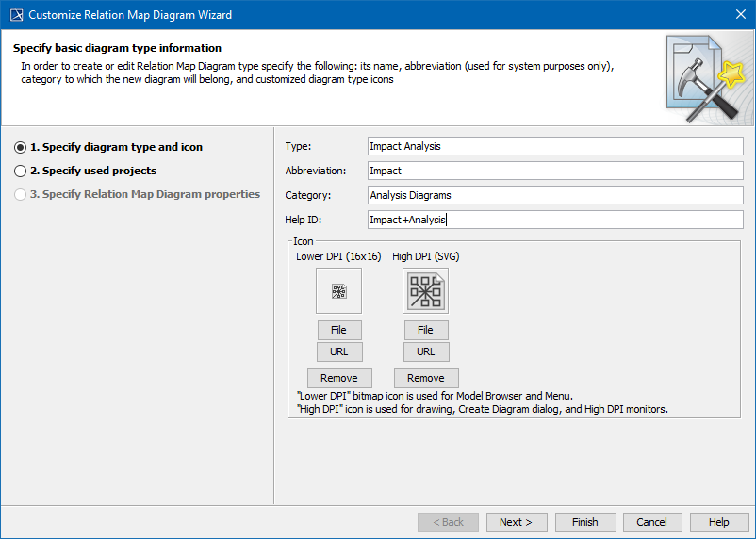Select step 2 Specify used projects
The image size is (756, 539).
coord(20,171)
